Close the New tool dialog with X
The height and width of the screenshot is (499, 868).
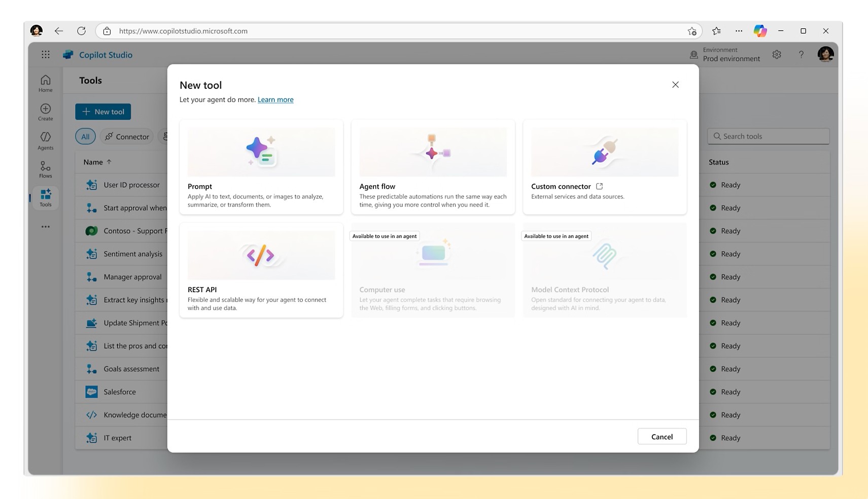coord(675,85)
